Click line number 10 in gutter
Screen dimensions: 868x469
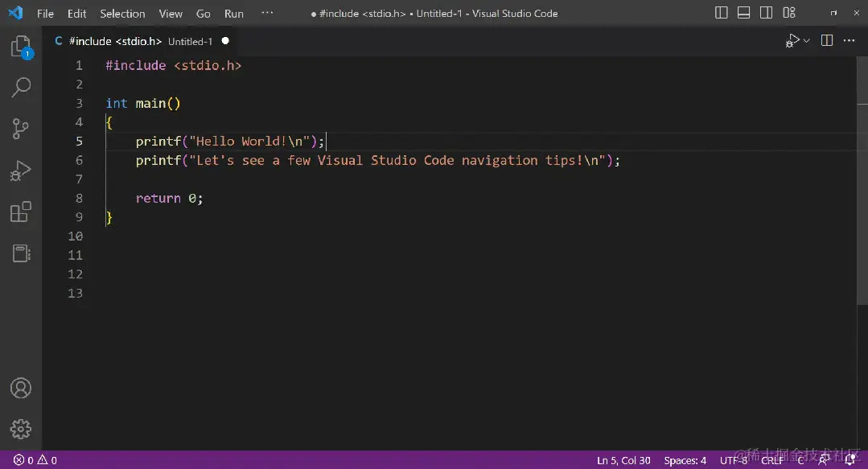[76, 236]
